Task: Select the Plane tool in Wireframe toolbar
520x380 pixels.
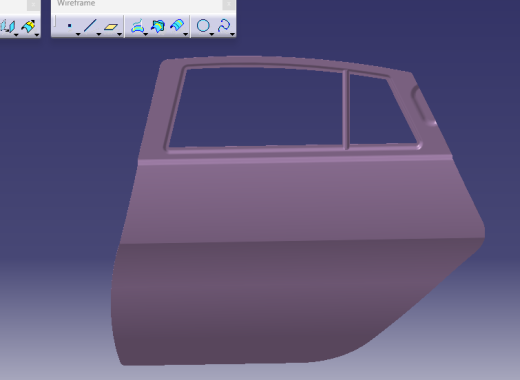Action: (111, 27)
